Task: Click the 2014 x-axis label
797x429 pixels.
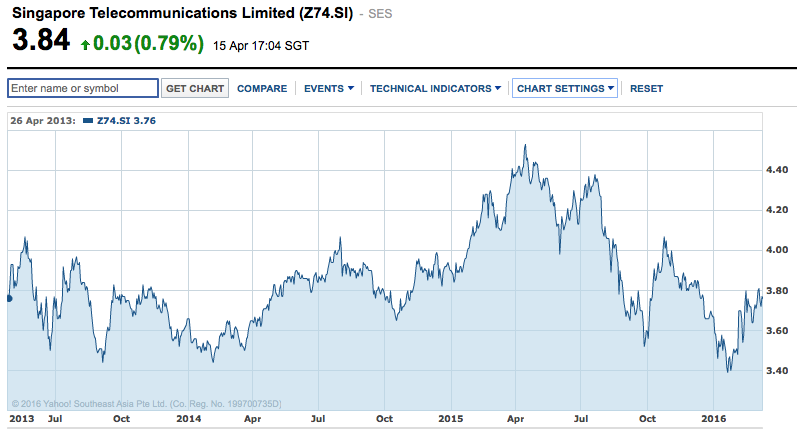Action: pos(189,419)
